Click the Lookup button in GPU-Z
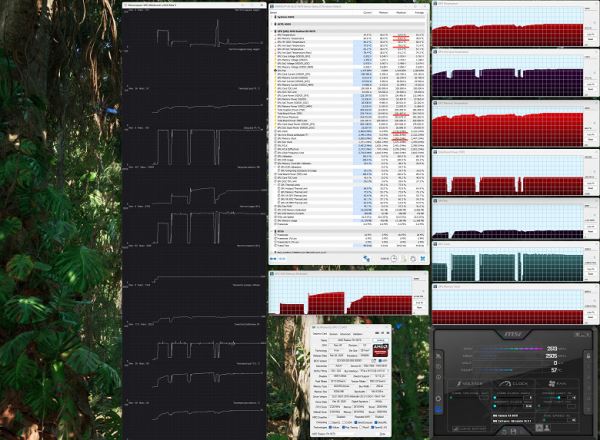 click(381, 340)
